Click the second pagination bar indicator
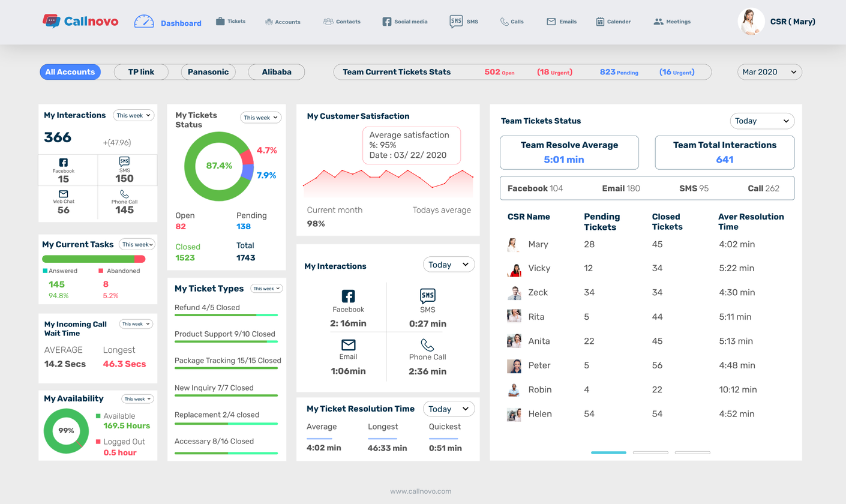Screen dimensions: 846x504 (x=650, y=452)
